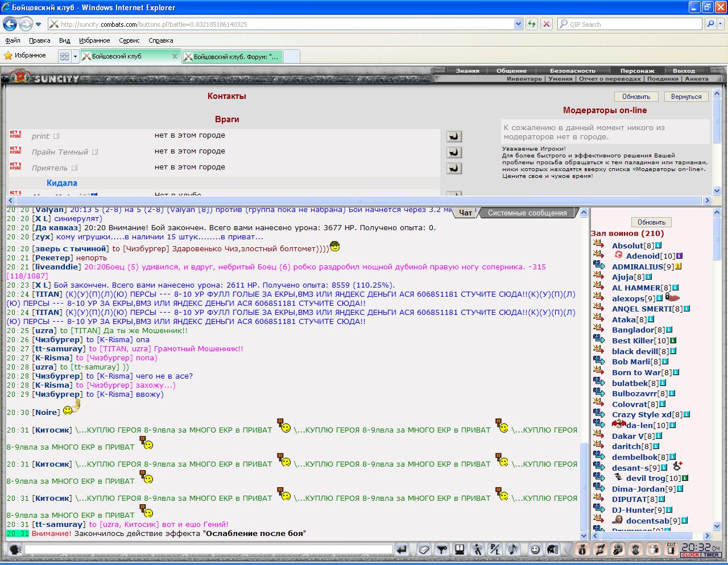Image resolution: width=728 pixels, height=565 pixels.
Task: Click the money bag icon in bottom bar
Action: pos(582,550)
